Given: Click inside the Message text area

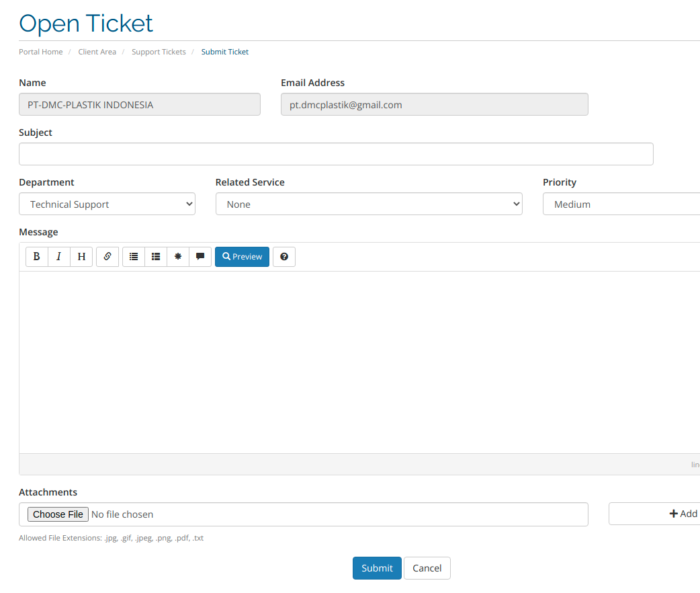Looking at the screenshot, I should pos(359,362).
